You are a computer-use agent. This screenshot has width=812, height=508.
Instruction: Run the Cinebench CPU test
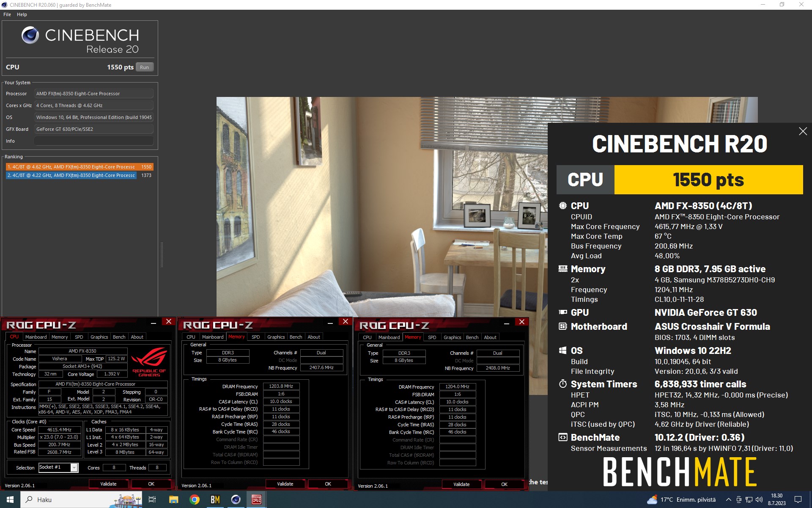click(145, 67)
